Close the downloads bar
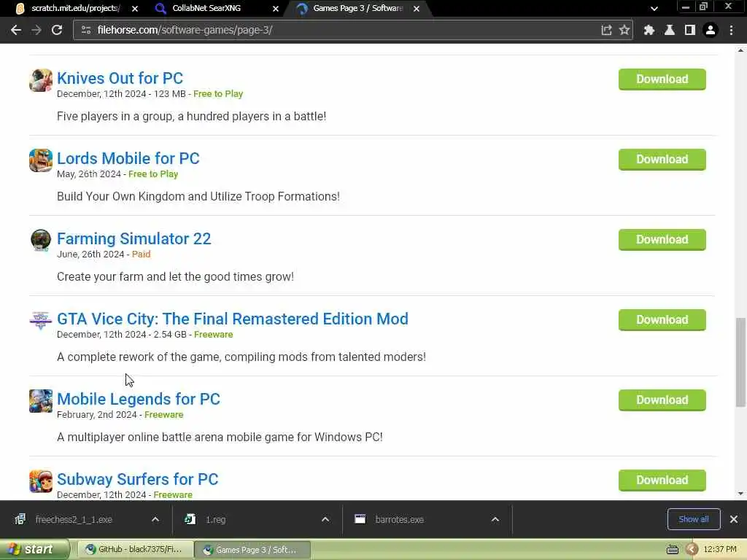The image size is (747, 560). pyautogui.click(x=734, y=519)
